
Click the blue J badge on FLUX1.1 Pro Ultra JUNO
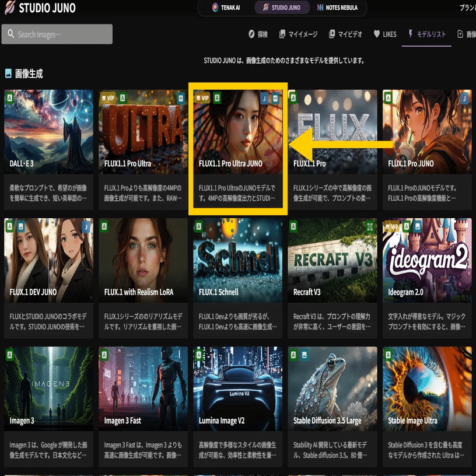pyautogui.click(x=264, y=98)
